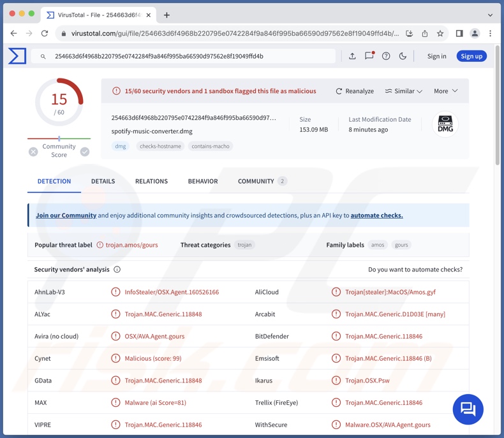
Task: Switch to the DETAILS tab
Action: pyautogui.click(x=103, y=181)
